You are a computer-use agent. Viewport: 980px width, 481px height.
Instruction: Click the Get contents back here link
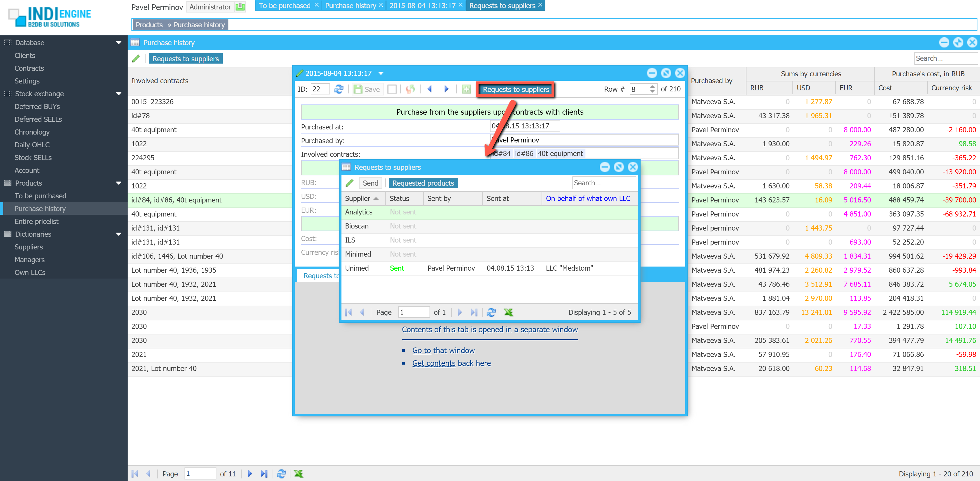[434, 363]
